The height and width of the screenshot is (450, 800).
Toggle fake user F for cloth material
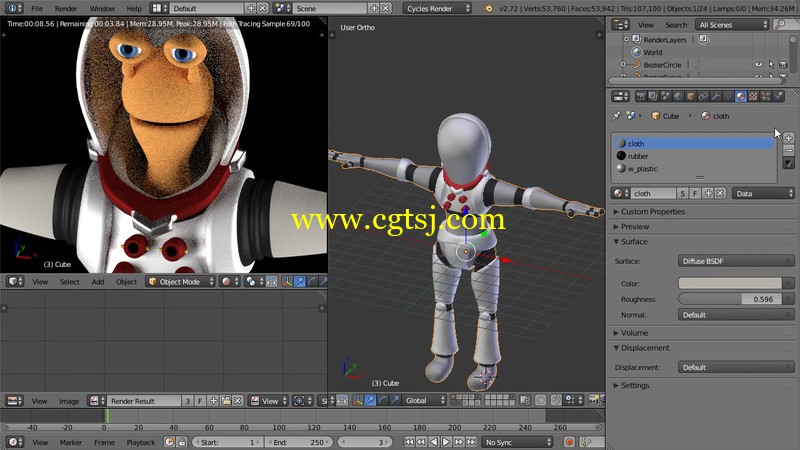click(695, 193)
